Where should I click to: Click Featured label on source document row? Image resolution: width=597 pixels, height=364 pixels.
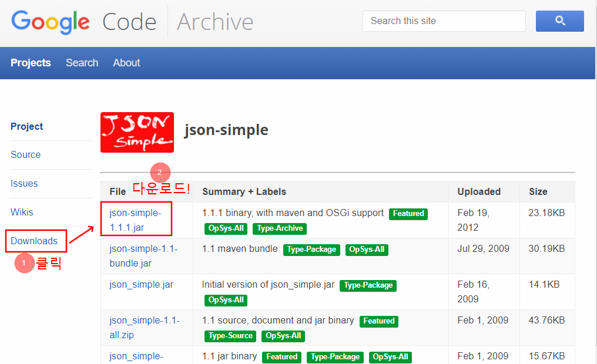pyautogui.click(x=379, y=321)
